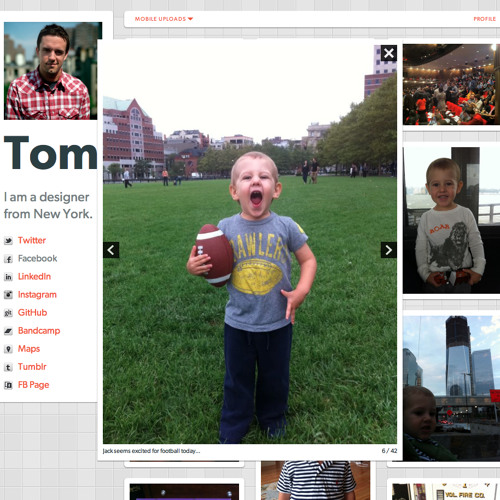This screenshot has width=500, height=500.
Task: Go to the next photo arrow
Action: pos(389,250)
